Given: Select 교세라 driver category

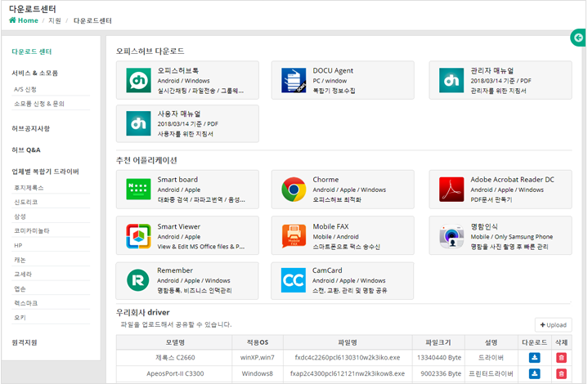Looking at the screenshot, I should tap(23, 275).
